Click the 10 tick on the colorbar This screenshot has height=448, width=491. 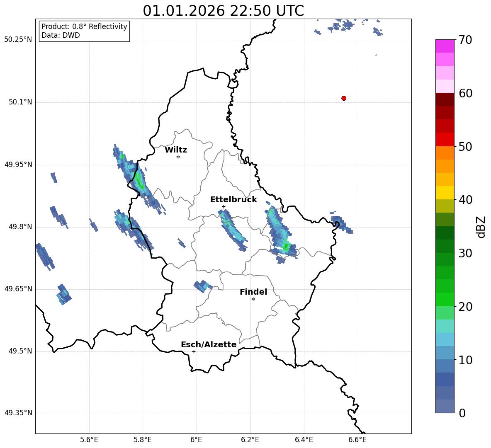click(x=465, y=360)
